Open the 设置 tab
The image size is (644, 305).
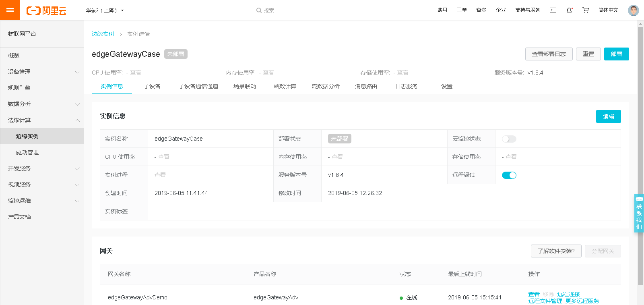(447, 86)
